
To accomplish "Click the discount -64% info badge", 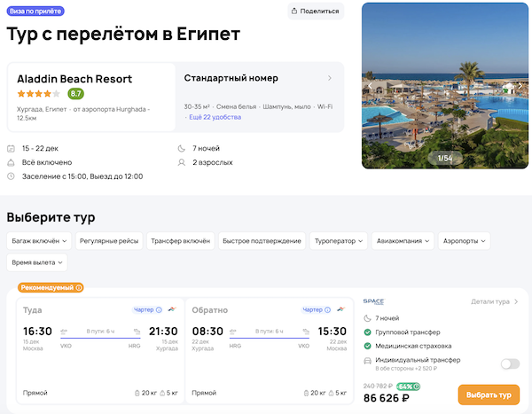I will click(x=409, y=387).
